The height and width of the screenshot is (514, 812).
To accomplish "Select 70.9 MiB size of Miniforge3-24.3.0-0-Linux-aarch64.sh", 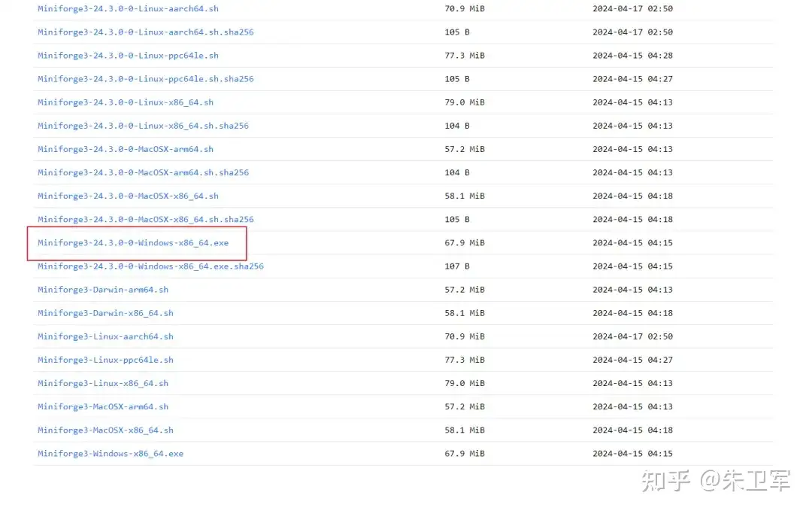I will (x=465, y=9).
